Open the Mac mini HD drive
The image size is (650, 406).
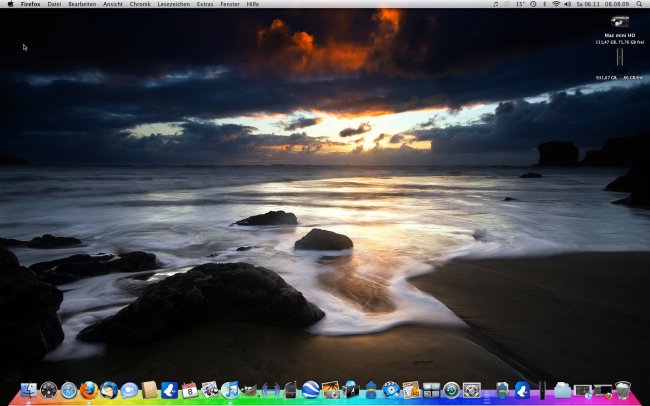618,23
